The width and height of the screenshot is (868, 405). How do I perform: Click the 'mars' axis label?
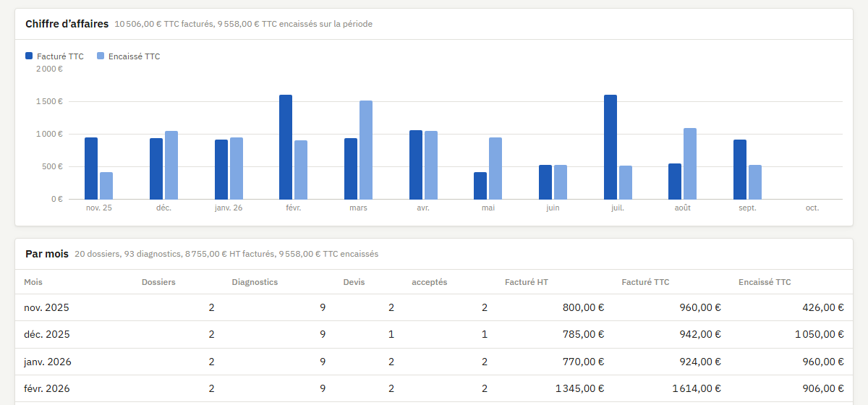click(x=358, y=208)
